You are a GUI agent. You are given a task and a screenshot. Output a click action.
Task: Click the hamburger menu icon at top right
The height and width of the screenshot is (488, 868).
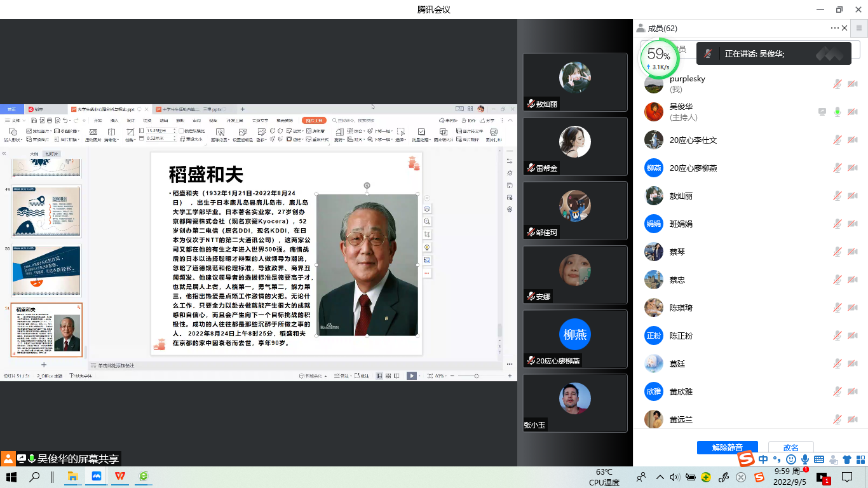coord(859,28)
